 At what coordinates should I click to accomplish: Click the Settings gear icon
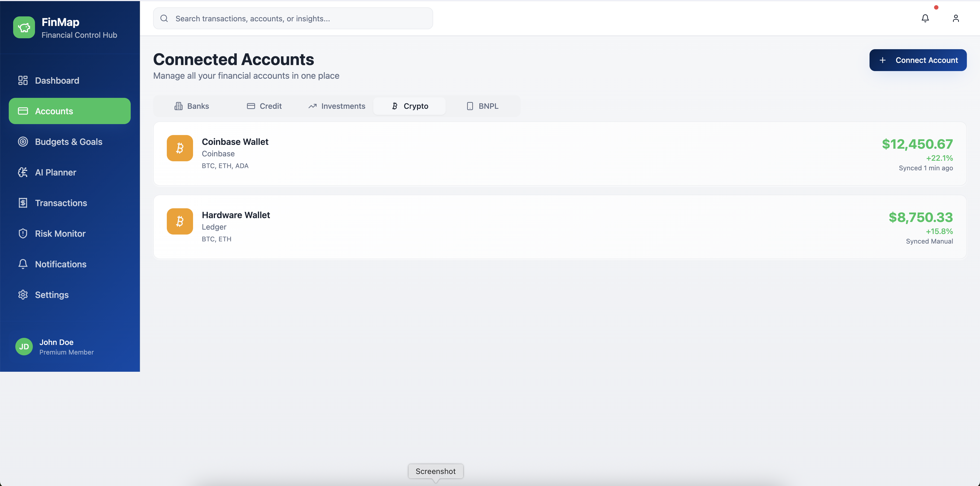tap(23, 295)
